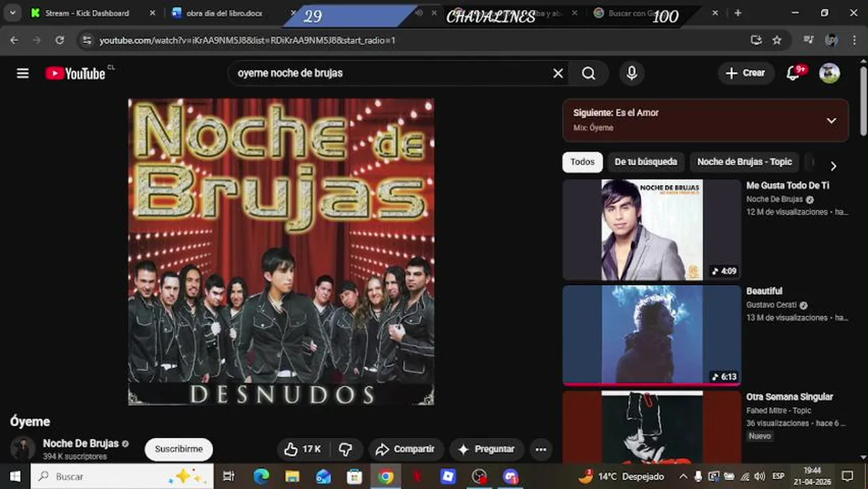The width and height of the screenshot is (868, 489).
Task: Go to the YouTube home logo
Action: (75, 73)
